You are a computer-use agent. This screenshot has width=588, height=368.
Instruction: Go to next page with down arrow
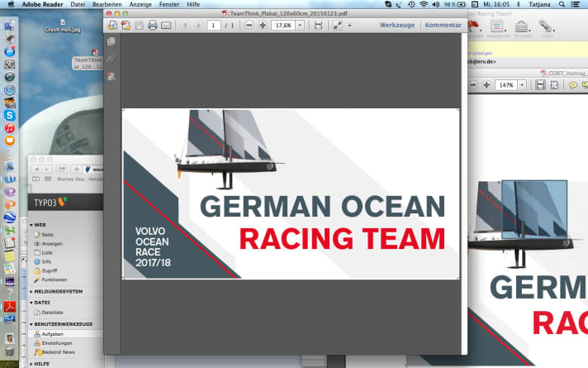(198, 25)
